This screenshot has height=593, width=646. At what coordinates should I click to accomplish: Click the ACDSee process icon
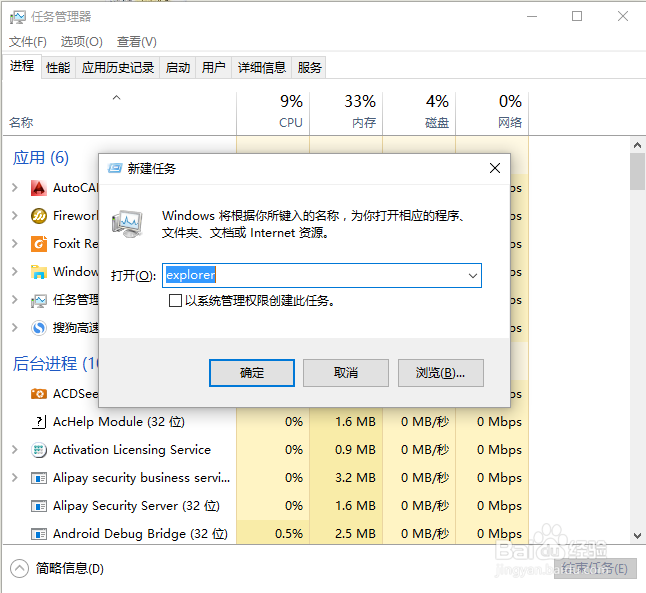pos(39,394)
